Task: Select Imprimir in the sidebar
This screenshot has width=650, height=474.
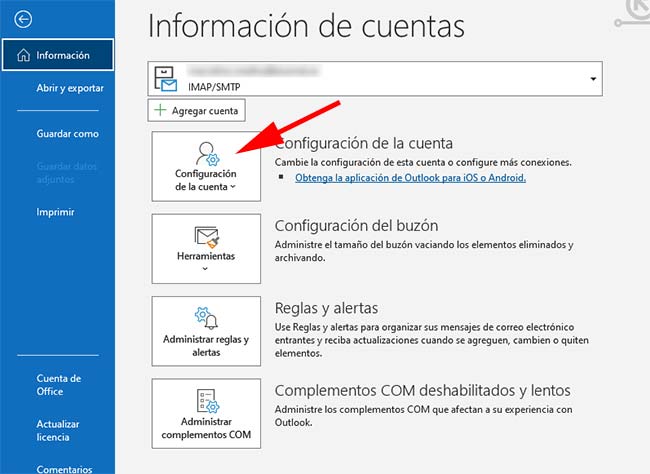Action: click(x=55, y=212)
